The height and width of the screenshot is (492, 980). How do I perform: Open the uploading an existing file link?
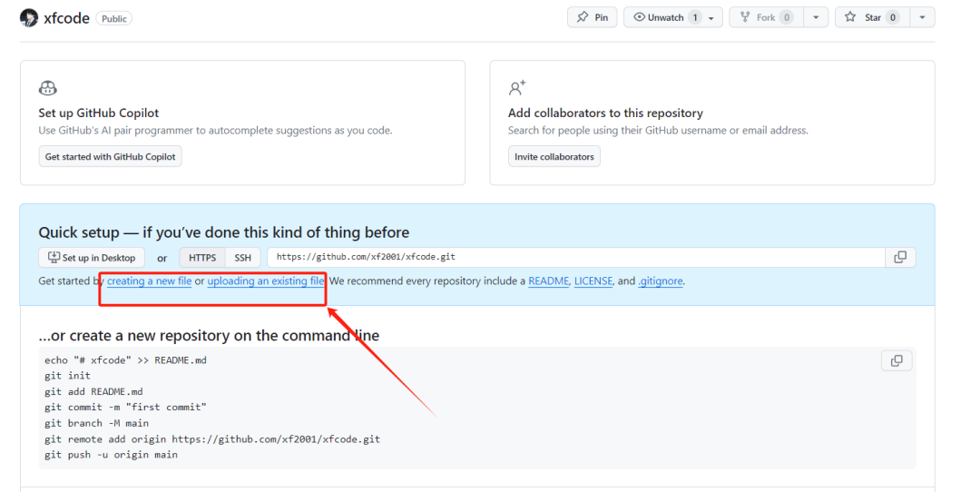[266, 280]
